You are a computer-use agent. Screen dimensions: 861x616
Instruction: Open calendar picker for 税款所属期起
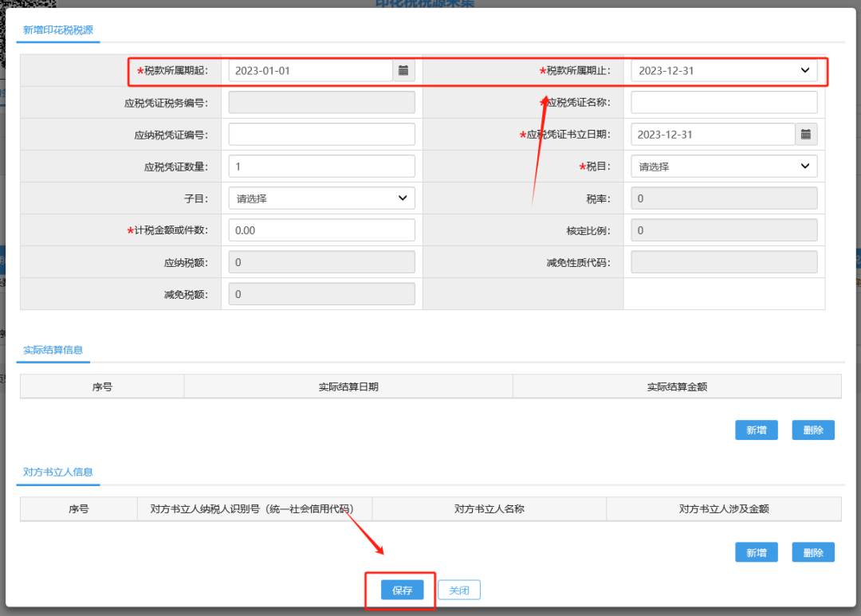[403, 71]
